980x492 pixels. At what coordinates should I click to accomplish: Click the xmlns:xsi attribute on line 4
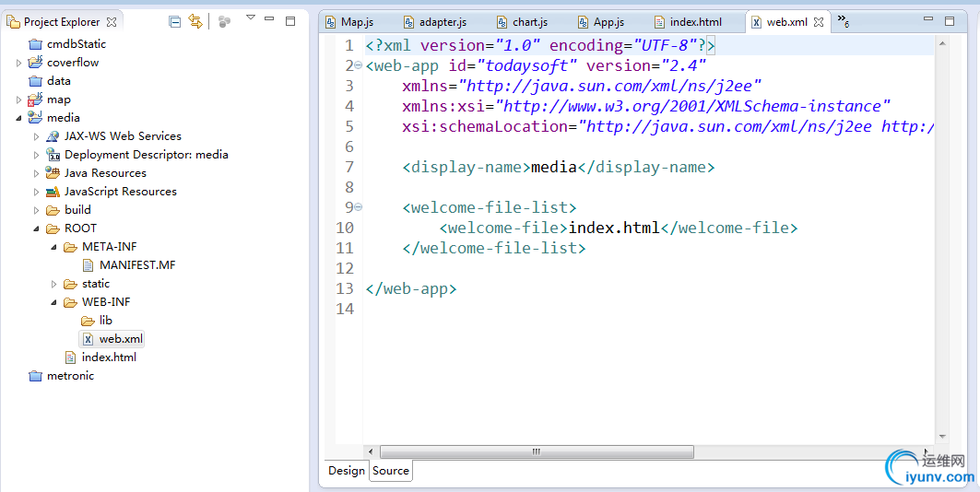tap(443, 106)
